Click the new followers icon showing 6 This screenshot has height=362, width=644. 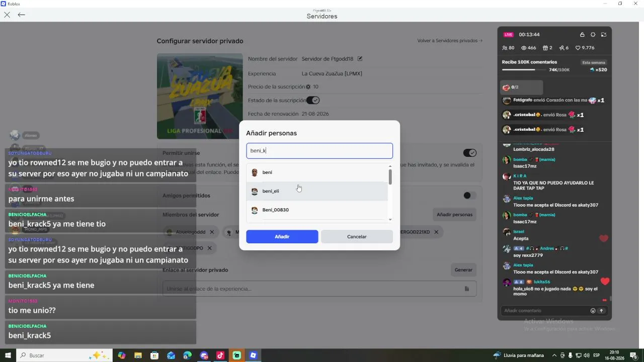561,48
